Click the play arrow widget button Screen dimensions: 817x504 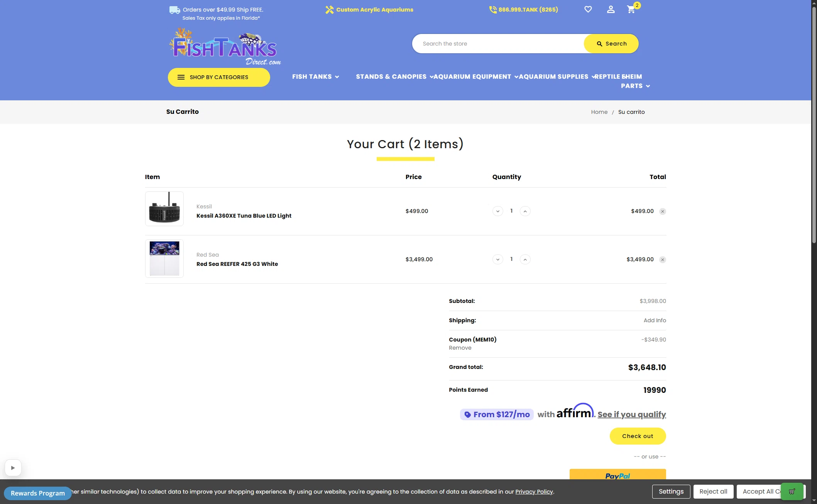[x=13, y=468]
